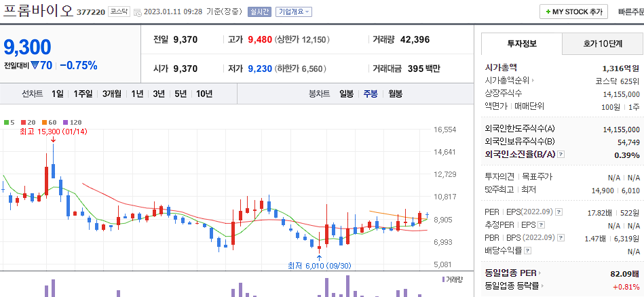Click the PER value 17.82배
Screen dimensions: 644x297
tap(600, 212)
